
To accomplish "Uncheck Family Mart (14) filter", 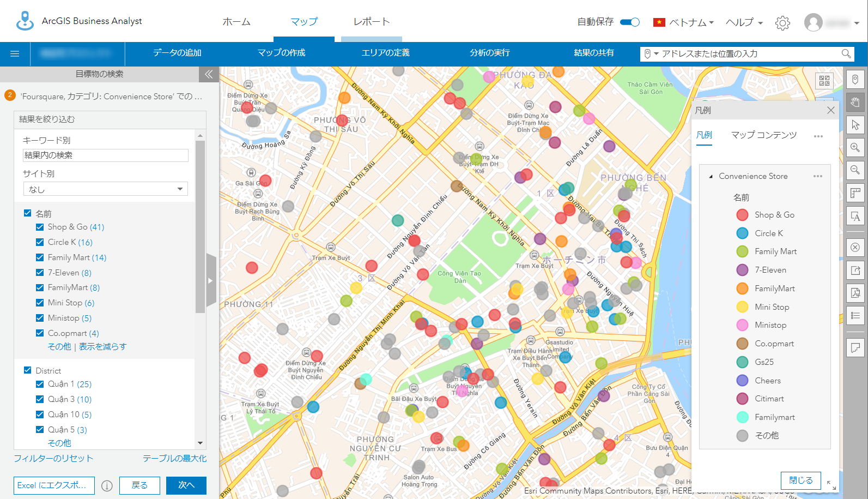I will point(40,257).
